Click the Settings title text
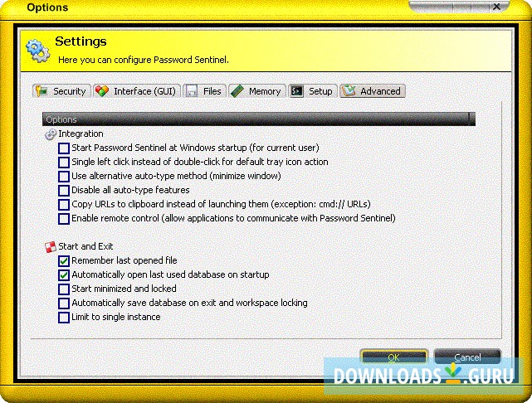This screenshot has width=532, height=403. click(x=81, y=41)
